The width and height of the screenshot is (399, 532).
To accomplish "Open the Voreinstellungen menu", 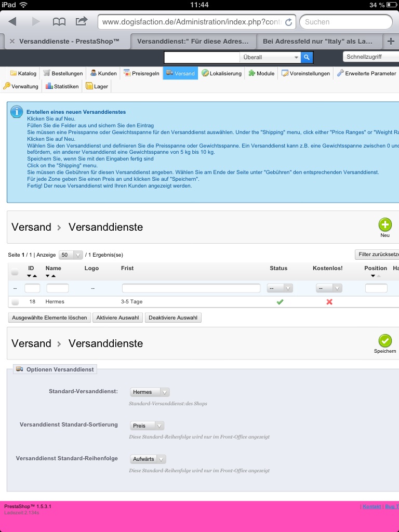I will (305, 73).
